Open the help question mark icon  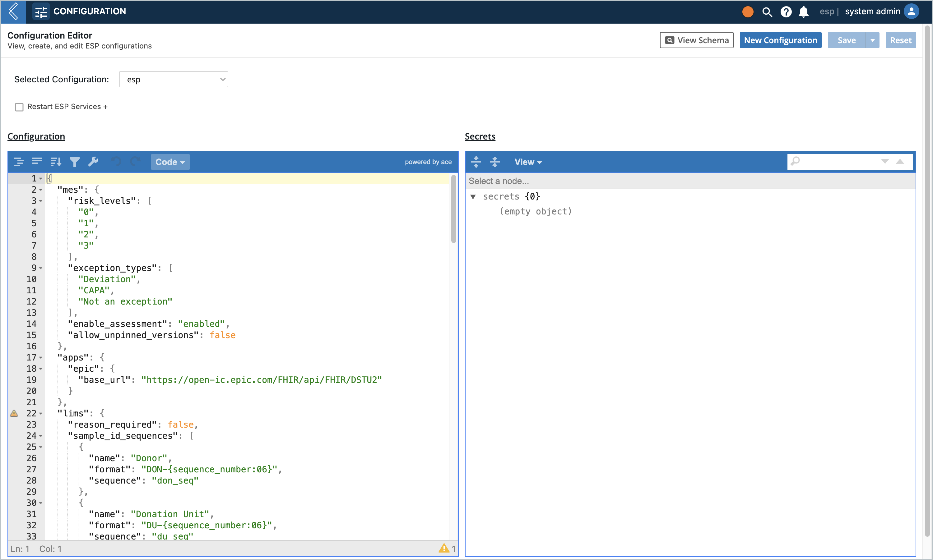(x=786, y=12)
